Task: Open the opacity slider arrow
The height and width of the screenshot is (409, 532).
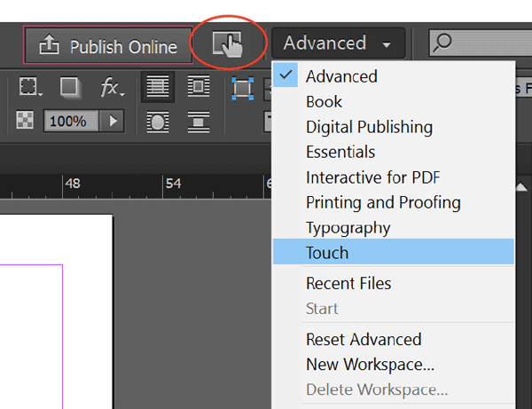Action: [113, 121]
